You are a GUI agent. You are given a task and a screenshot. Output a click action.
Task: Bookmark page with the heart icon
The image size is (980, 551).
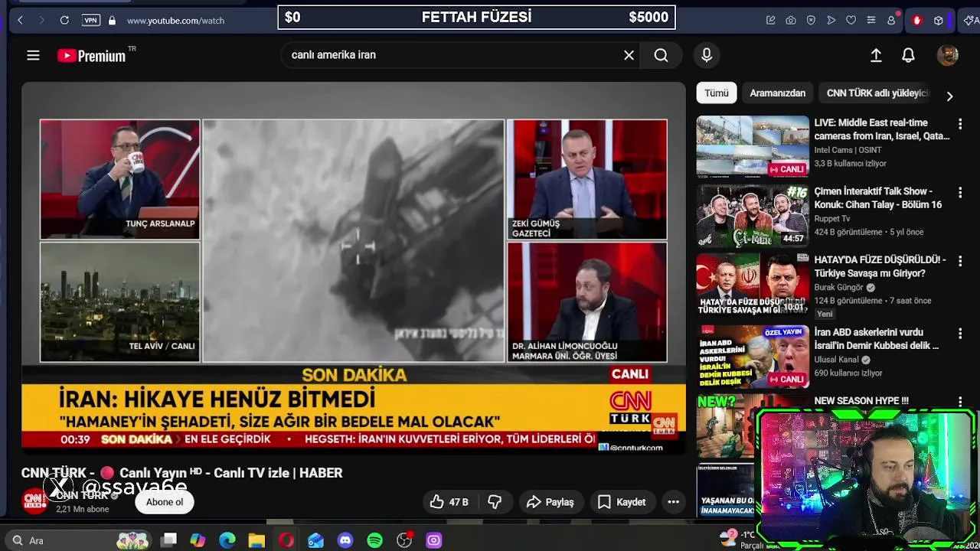851,21
